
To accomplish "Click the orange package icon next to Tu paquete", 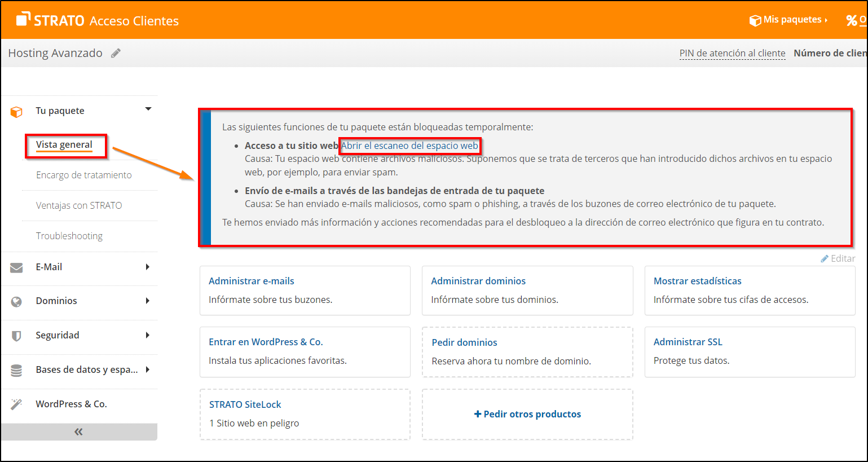I will [16, 112].
